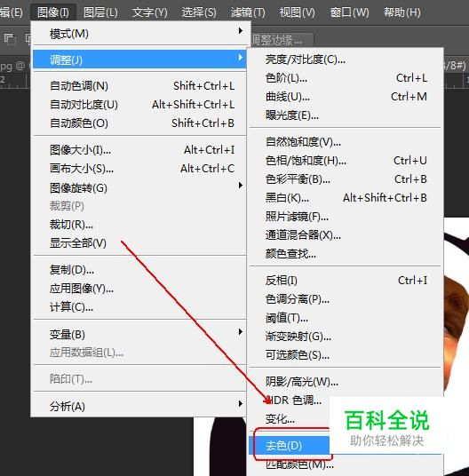
Task: Choose 自动对比度(U)
Action: pyautogui.click(x=139, y=105)
